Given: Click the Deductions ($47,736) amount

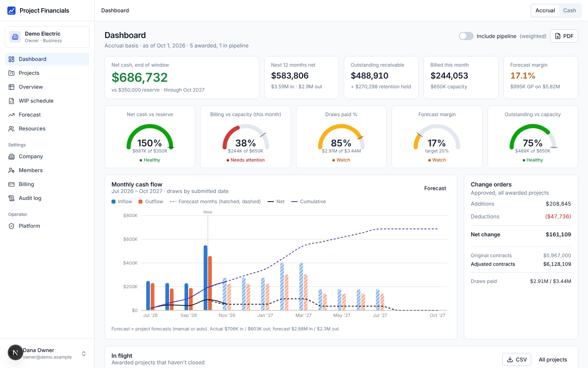Looking at the screenshot, I should pyautogui.click(x=558, y=217).
